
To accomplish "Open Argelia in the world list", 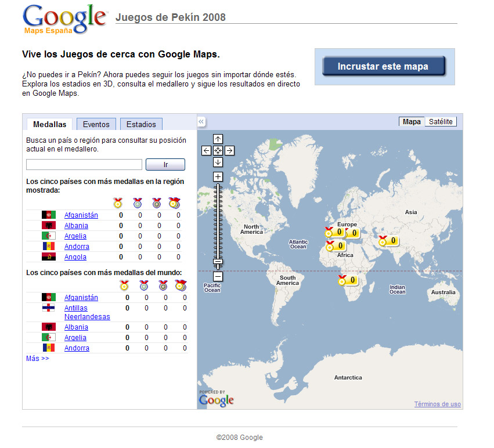I will coord(75,337).
